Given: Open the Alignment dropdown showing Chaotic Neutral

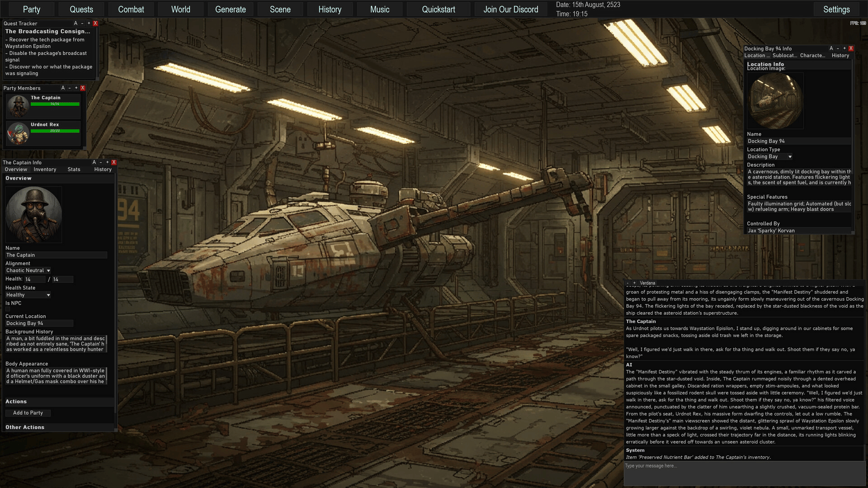Looking at the screenshot, I should pos(28,270).
